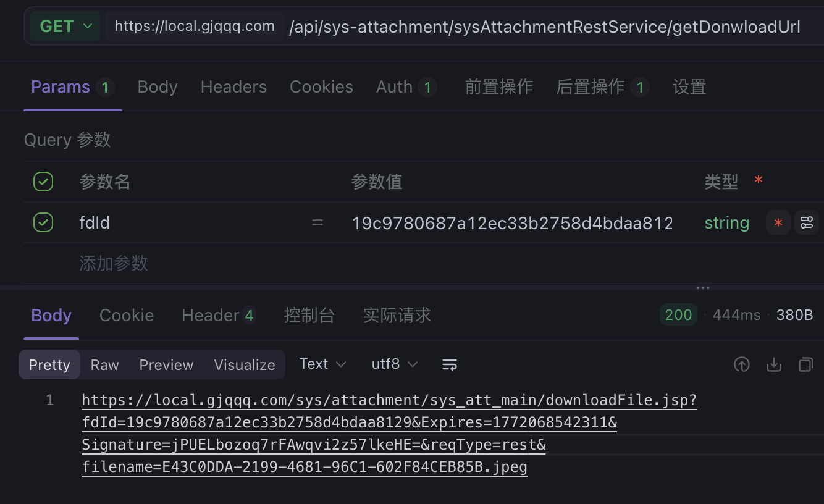Open the downloadFile.jsp response link
This screenshot has height=504, width=824.
[389, 401]
